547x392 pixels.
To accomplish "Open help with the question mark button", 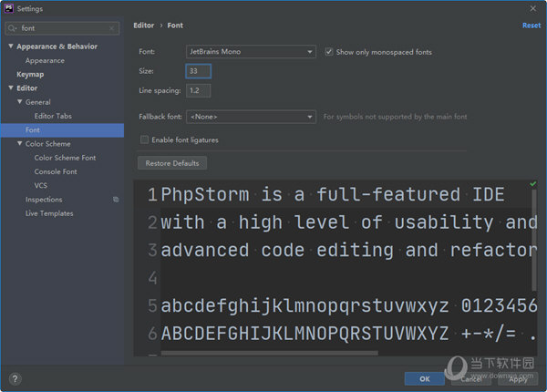I will point(15,378).
